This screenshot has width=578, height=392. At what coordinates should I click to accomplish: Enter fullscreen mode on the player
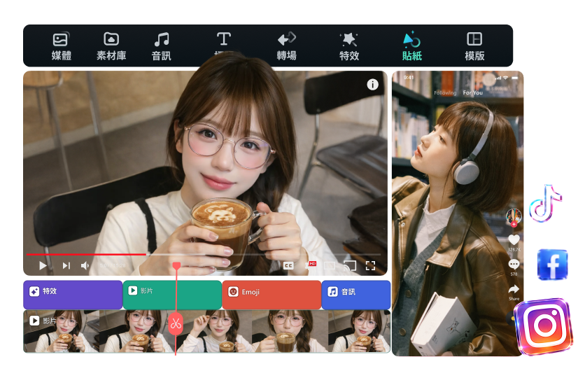tap(371, 266)
